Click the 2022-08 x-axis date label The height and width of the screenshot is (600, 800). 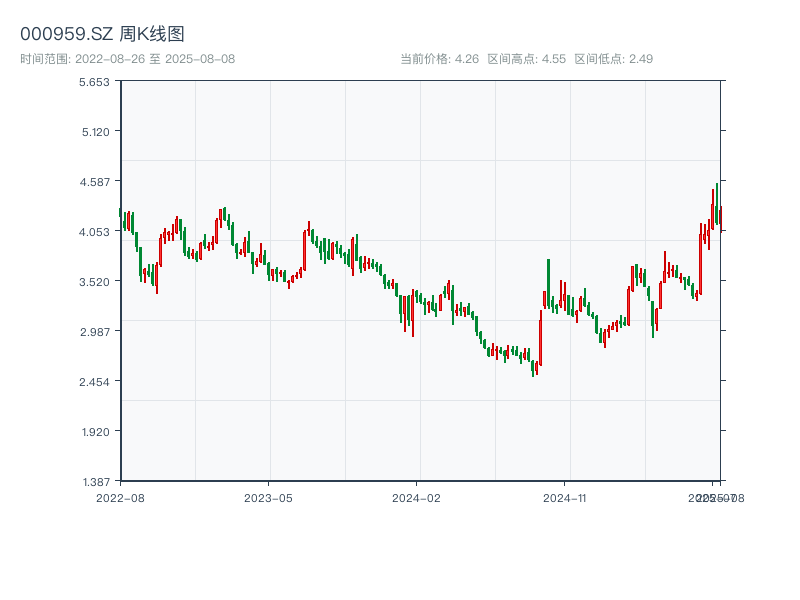[x=120, y=497]
